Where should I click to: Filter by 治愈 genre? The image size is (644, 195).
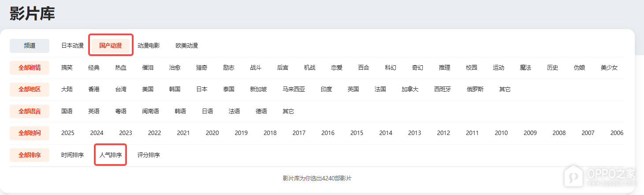pos(175,67)
